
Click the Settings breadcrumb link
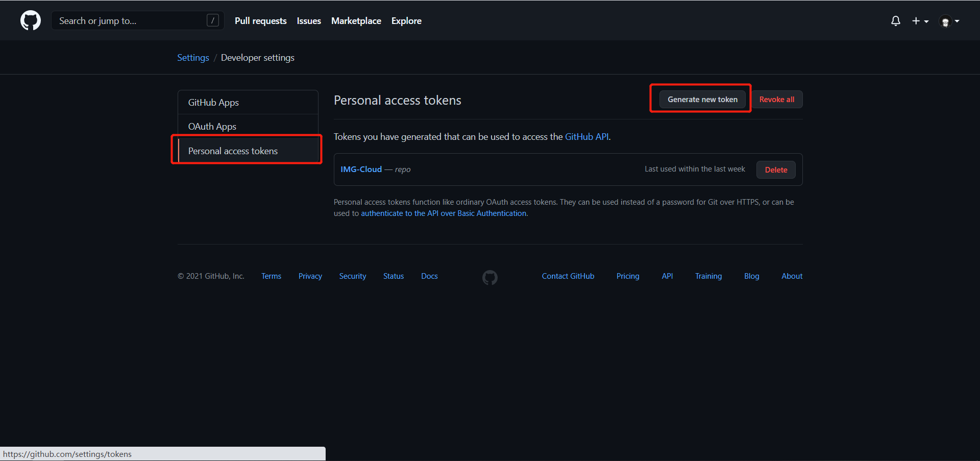tap(193, 58)
